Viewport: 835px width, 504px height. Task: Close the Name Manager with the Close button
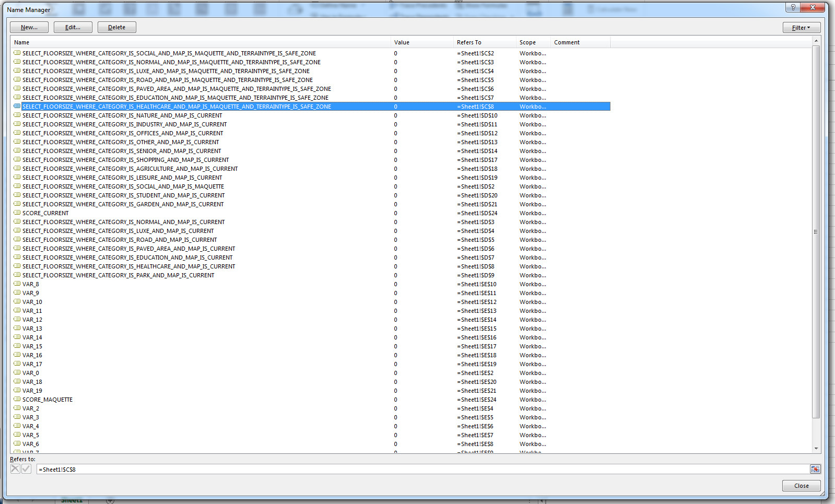point(801,486)
